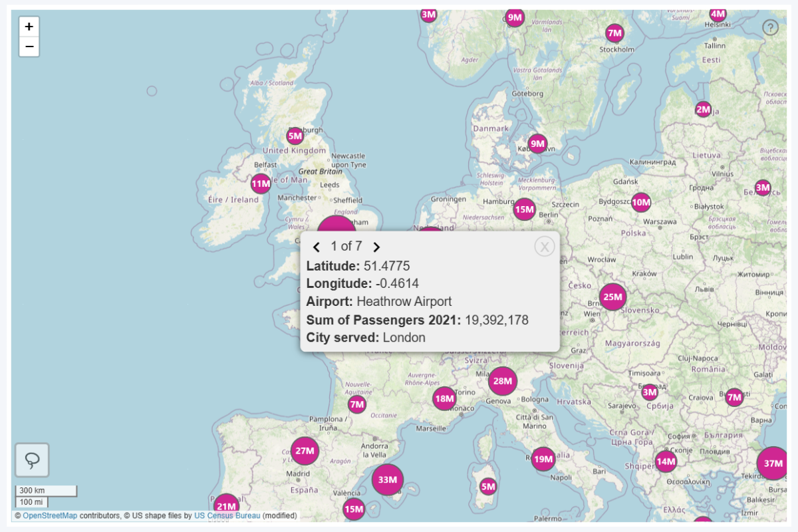Open the US Census Bureau link

[x=226, y=515]
